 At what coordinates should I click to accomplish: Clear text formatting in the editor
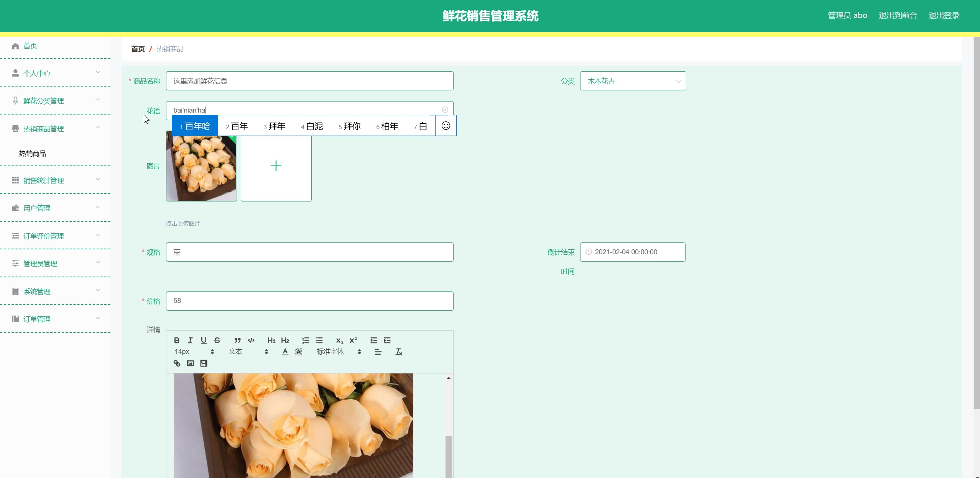point(398,352)
